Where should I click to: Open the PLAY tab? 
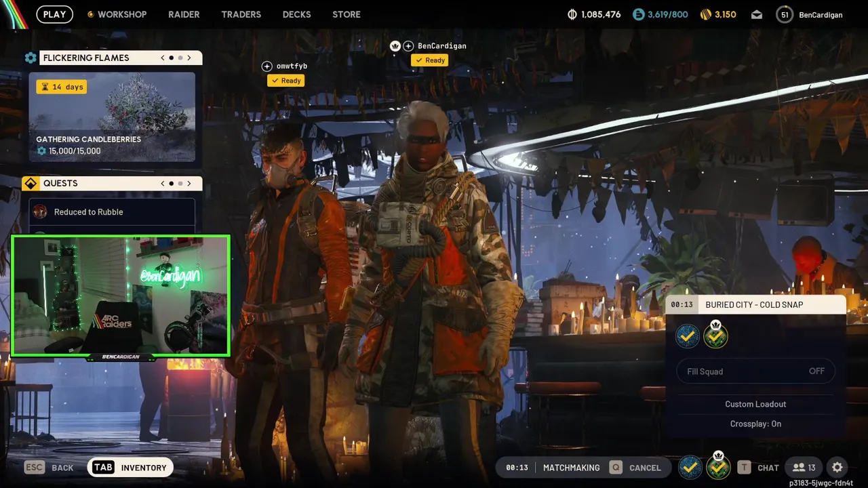coord(54,14)
